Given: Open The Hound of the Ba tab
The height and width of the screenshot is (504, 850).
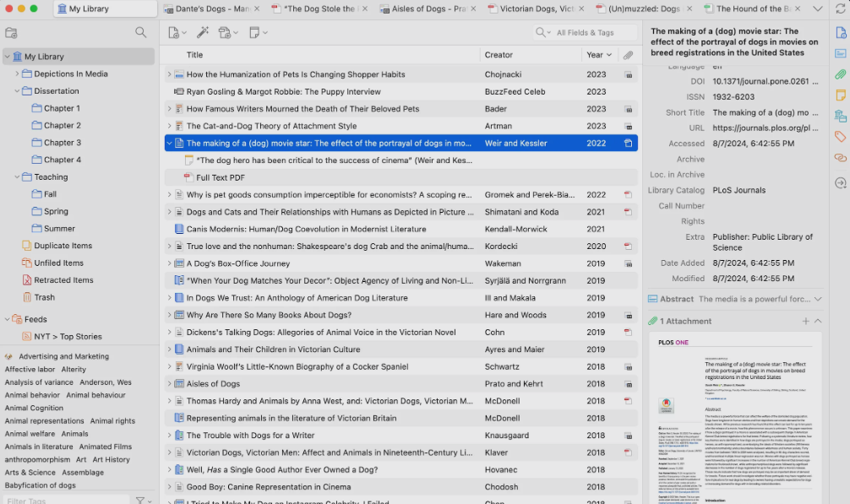Looking at the screenshot, I should point(753,8).
